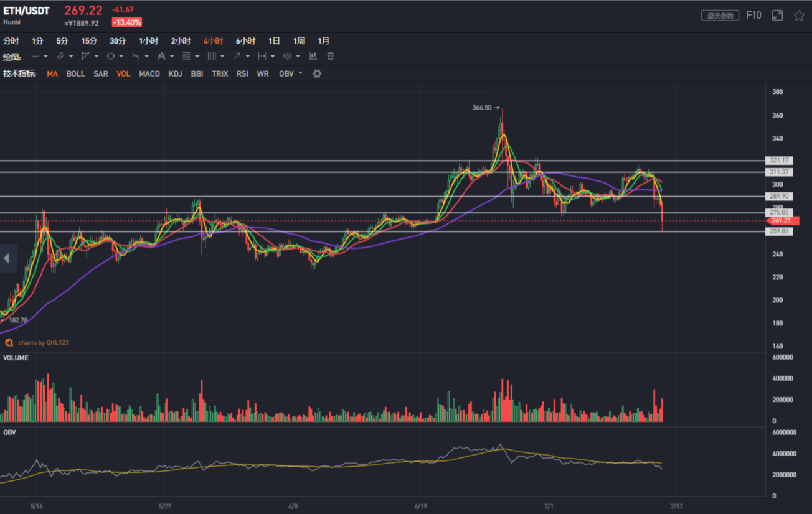The width and height of the screenshot is (812, 514).
Task: Expand the OBV indicator dropdown
Action: (301, 73)
